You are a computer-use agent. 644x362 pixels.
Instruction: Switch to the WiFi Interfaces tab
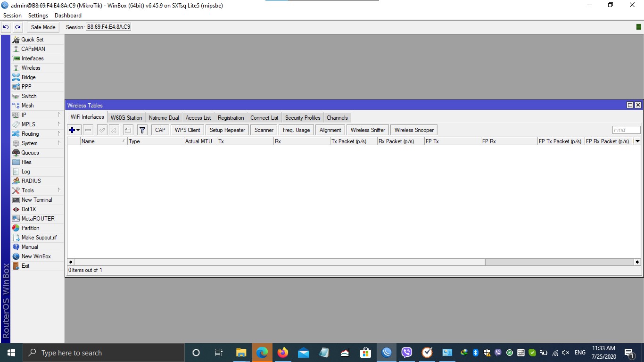(x=87, y=117)
